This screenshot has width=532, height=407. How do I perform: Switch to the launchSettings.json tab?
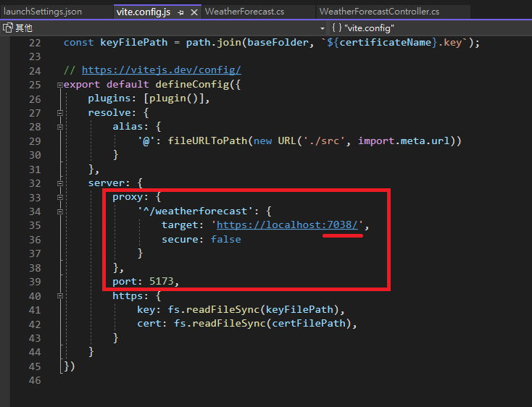(43, 12)
